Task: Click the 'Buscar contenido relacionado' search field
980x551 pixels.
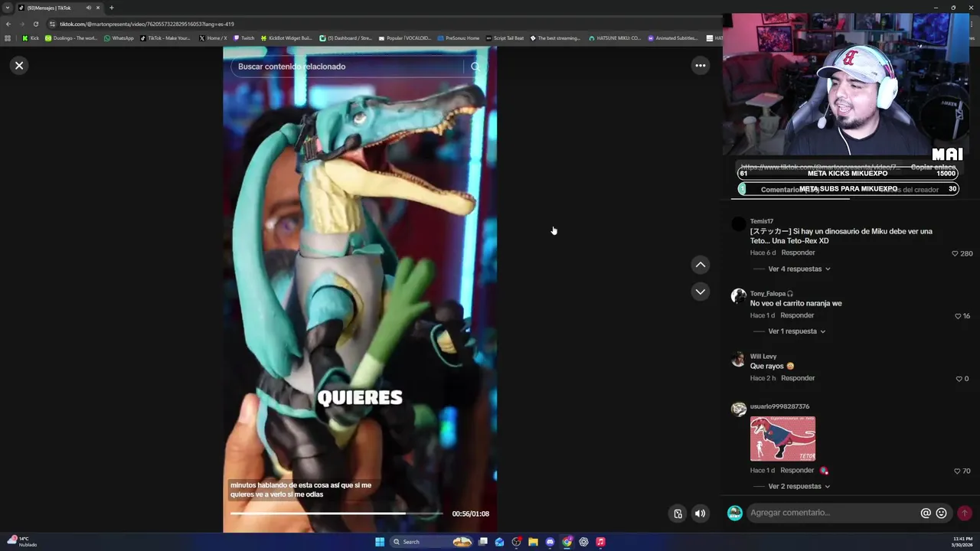Action: [348, 67]
